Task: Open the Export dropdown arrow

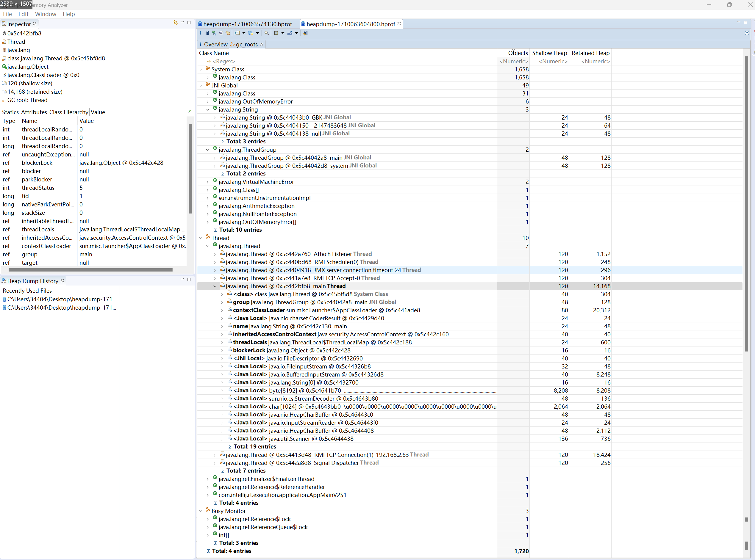Action: point(296,33)
